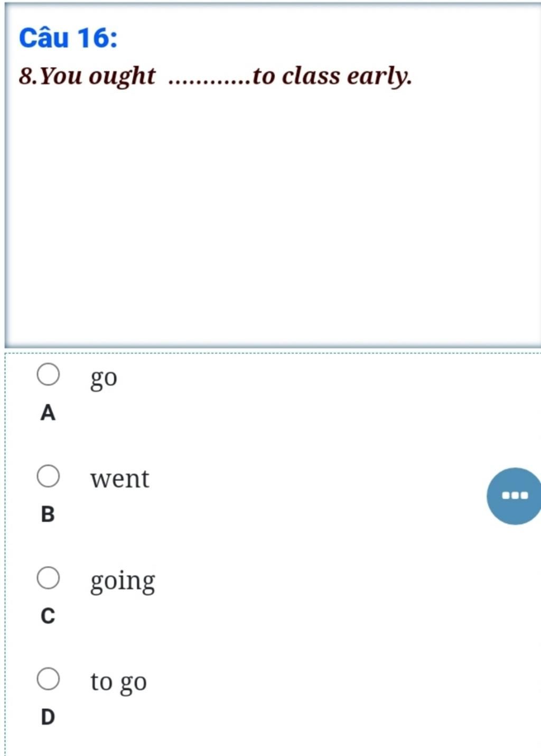Image resolution: width=541 pixels, height=756 pixels.
Task: Tap the answer text 'to go'
Action: pyautogui.click(x=118, y=682)
